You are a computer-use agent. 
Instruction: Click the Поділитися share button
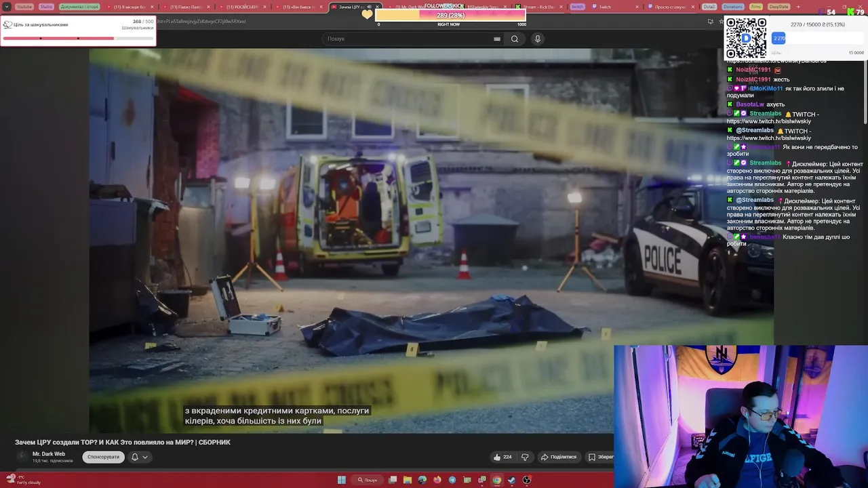[559, 457]
